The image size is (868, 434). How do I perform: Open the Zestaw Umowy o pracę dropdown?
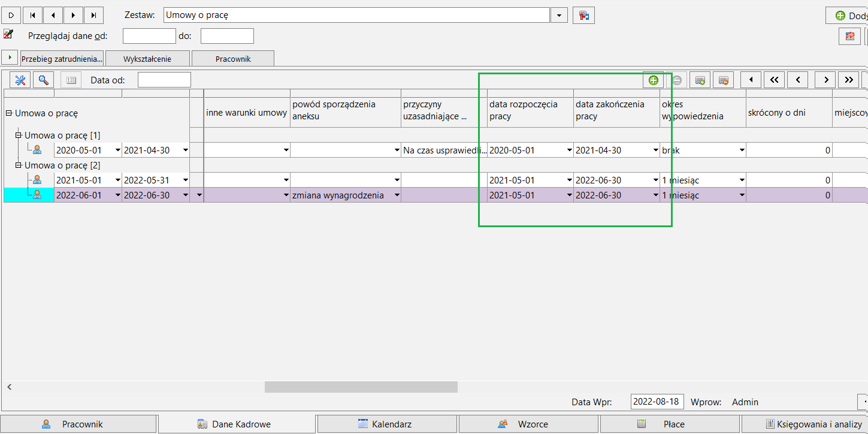[559, 15]
